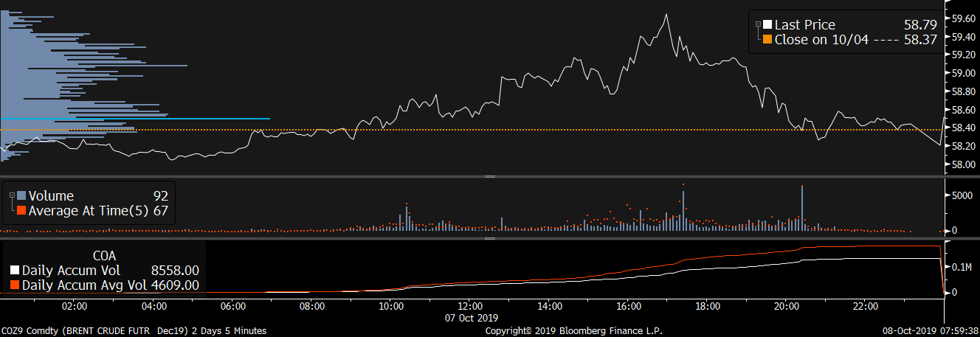Click the Average At Time value 67
This screenshot has height=337, width=980.
(x=161, y=211)
